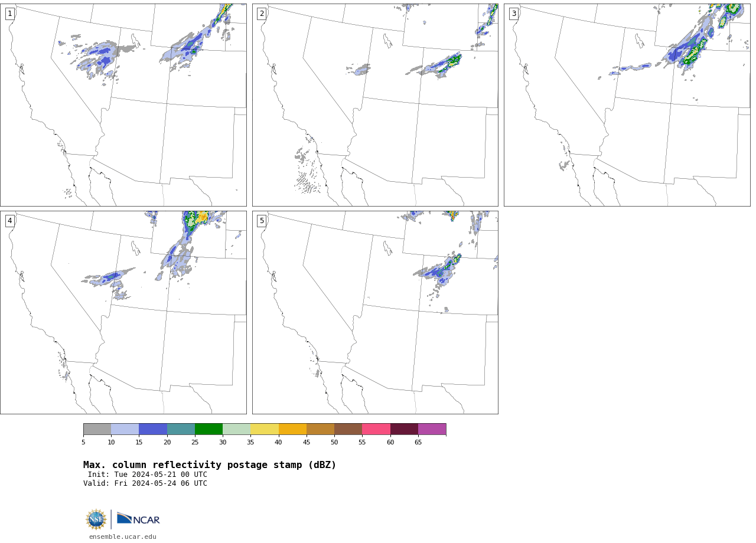Click the colorbar tick label 15

139,443
